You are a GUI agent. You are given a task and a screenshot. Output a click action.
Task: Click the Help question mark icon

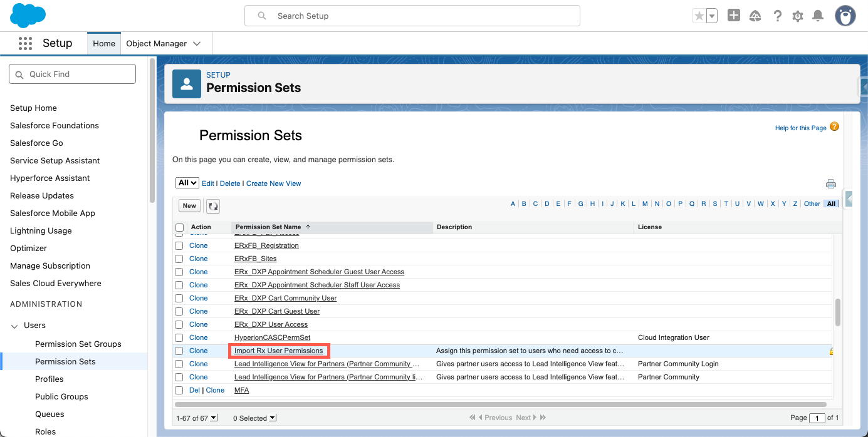coord(777,16)
